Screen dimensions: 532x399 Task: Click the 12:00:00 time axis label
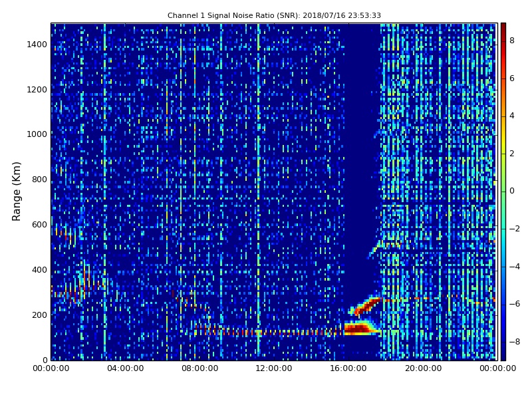(274, 368)
